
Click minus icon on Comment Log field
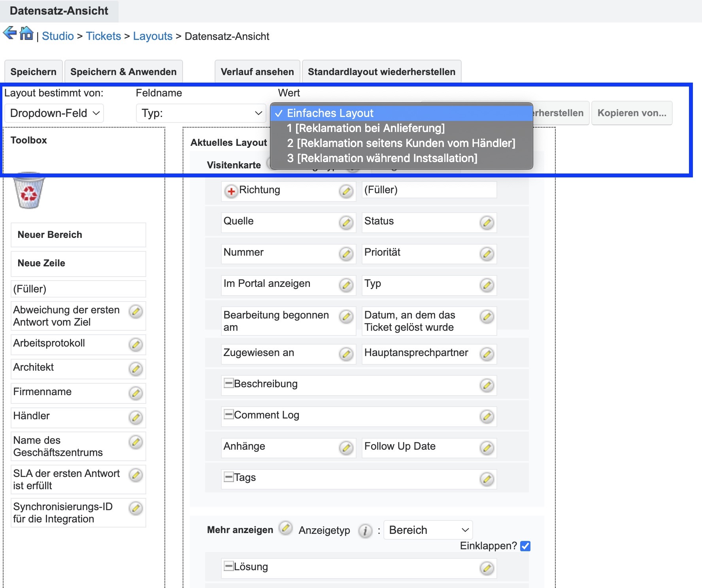point(228,414)
